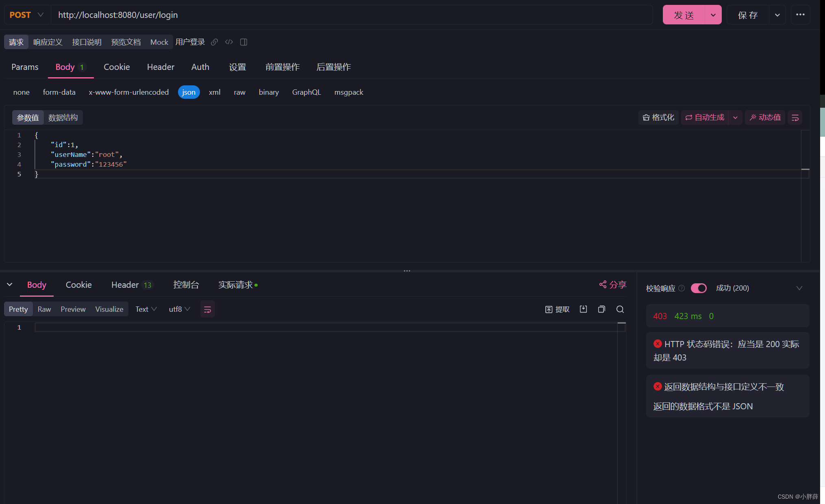
Task: Switch body parameter view to 数据结构
Action: (63, 117)
